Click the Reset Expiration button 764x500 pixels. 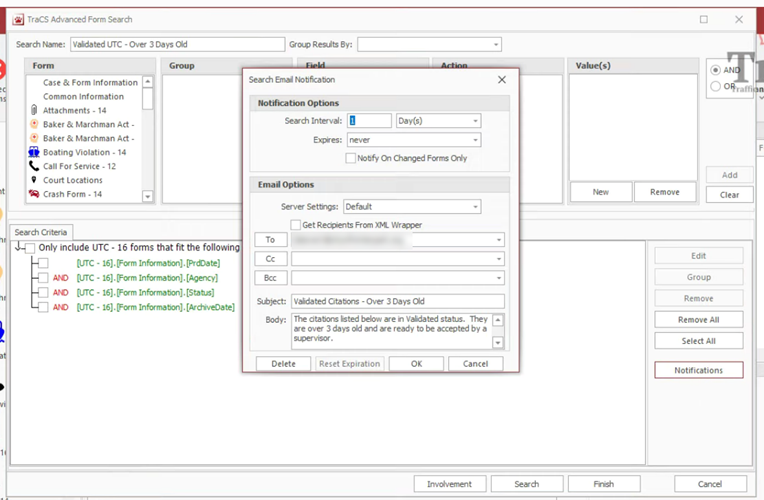pyautogui.click(x=349, y=364)
